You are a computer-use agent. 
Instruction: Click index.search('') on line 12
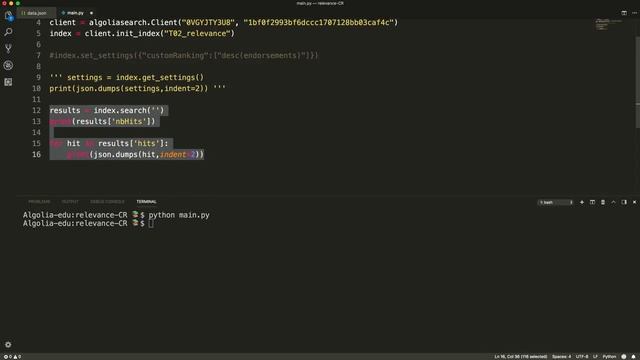(129, 110)
